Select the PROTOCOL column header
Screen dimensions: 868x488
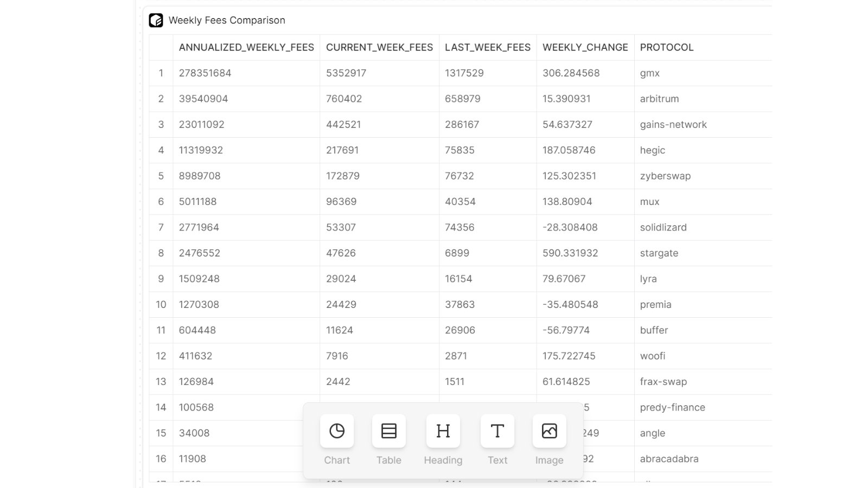[667, 48]
